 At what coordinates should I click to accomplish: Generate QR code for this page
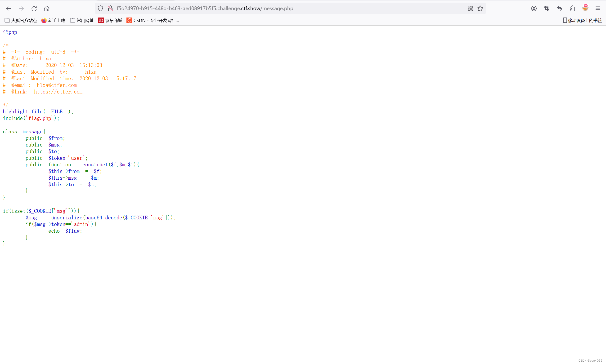click(x=470, y=9)
